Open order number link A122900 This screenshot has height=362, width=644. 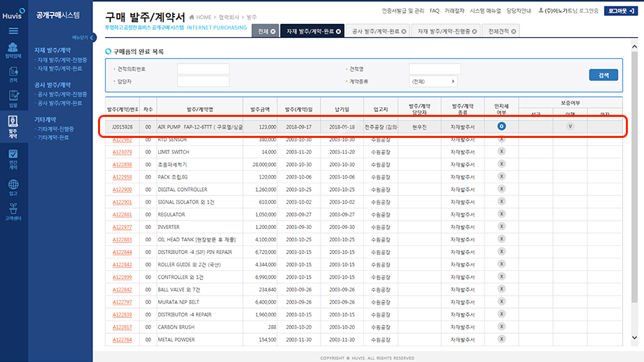(122, 190)
